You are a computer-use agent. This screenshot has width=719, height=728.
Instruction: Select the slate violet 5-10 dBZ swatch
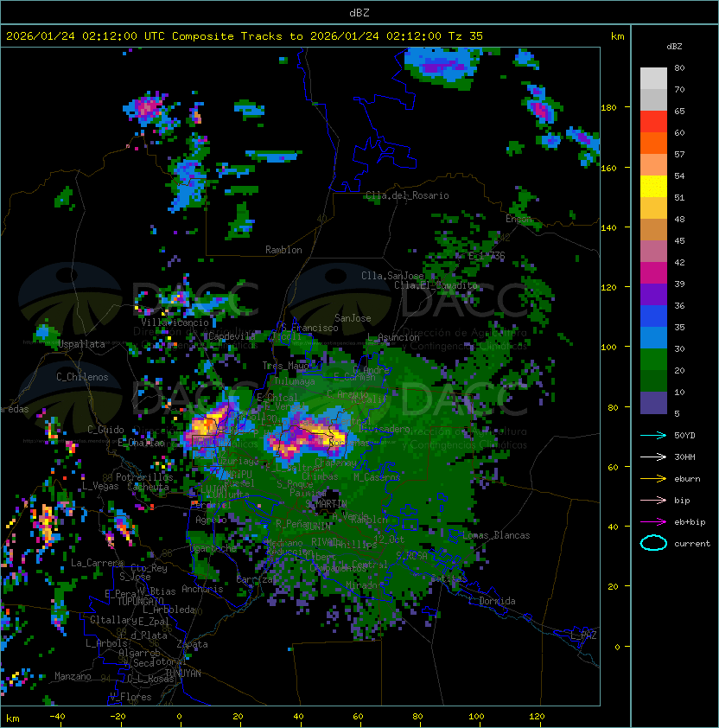[653, 403]
